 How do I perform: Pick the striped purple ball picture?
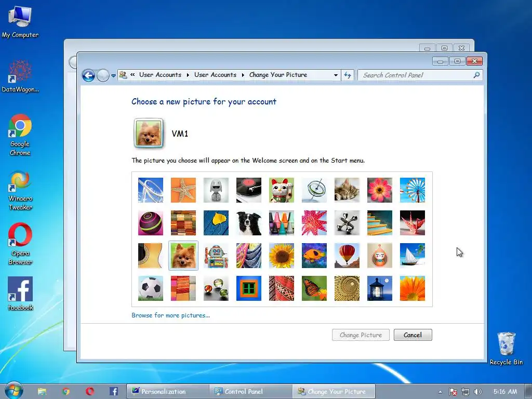click(151, 223)
